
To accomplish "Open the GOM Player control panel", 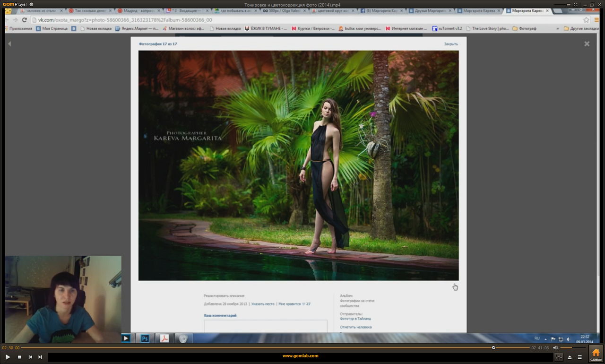I will [x=559, y=357].
